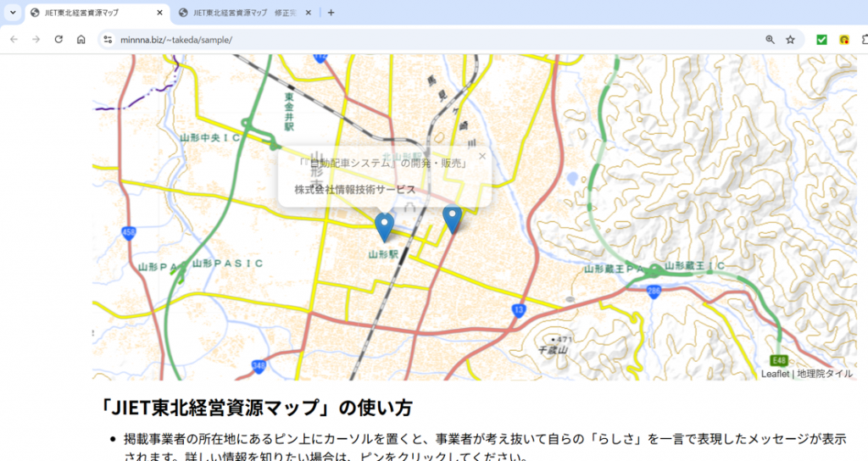Click the green checkmark extension icon
The image size is (868, 461).
[x=821, y=39]
